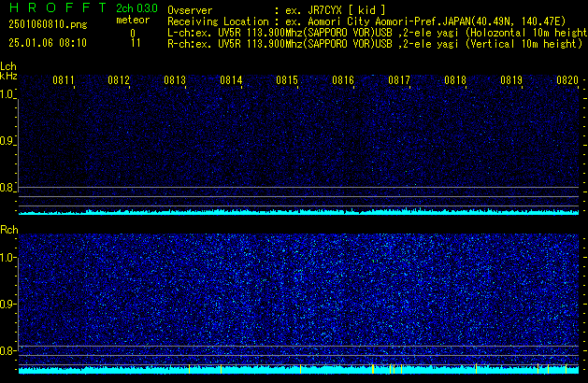Click the '2ch 0.3.0' version label
Viewport: 588px width, 383px height.
pyautogui.click(x=136, y=8)
